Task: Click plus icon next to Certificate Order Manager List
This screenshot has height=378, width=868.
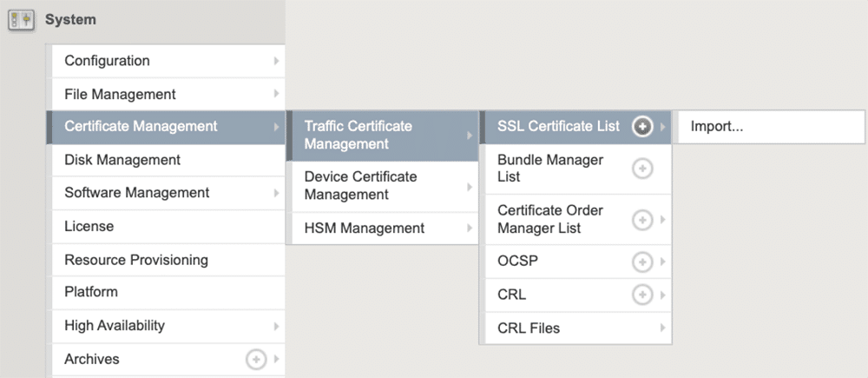Action: [641, 220]
